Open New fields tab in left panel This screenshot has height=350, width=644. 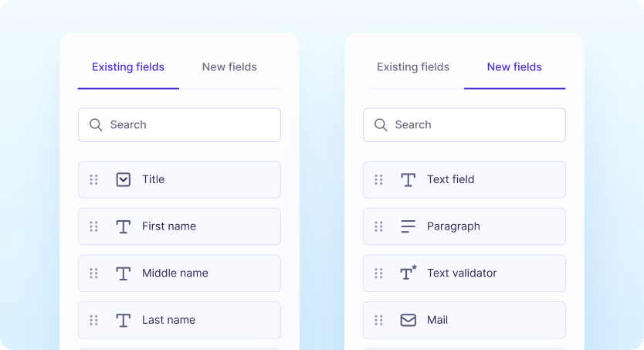click(x=229, y=67)
